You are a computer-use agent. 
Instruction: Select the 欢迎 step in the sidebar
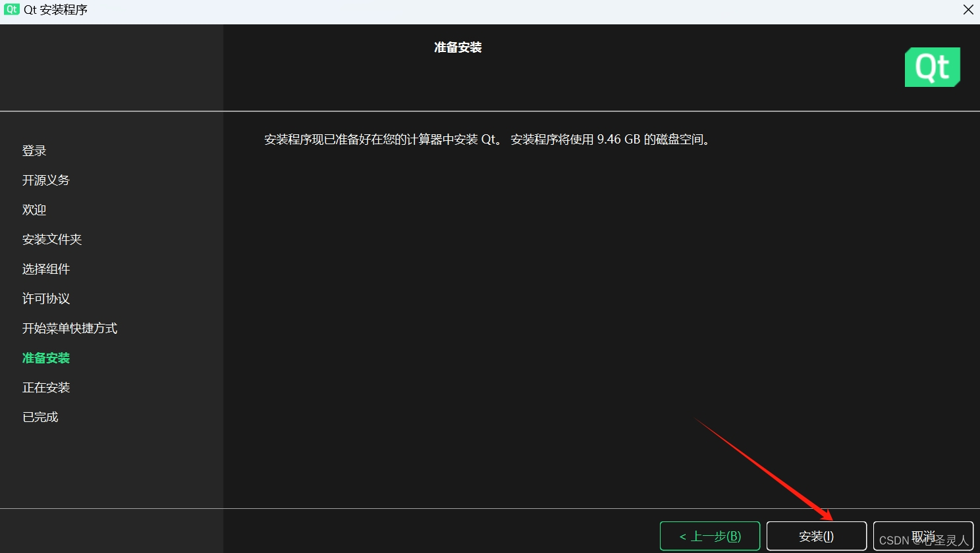[x=34, y=209]
